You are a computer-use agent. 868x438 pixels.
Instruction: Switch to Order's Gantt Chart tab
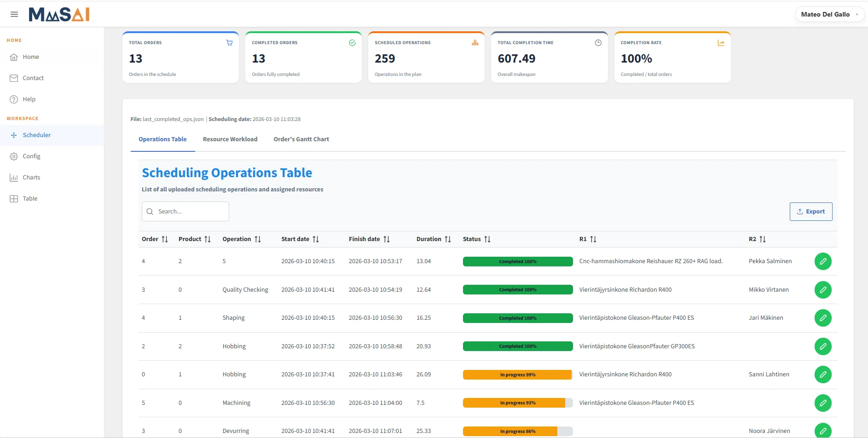tap(301, 139)
